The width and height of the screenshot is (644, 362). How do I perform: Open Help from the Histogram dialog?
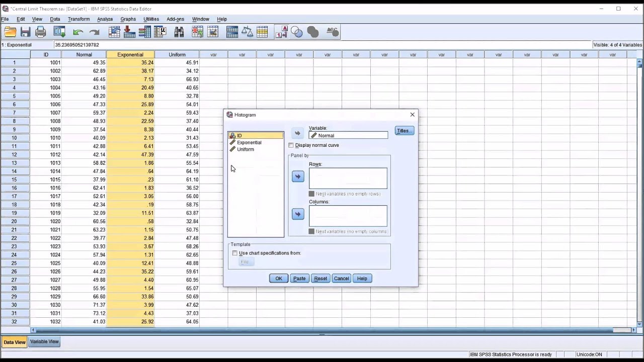click(362, 279)
